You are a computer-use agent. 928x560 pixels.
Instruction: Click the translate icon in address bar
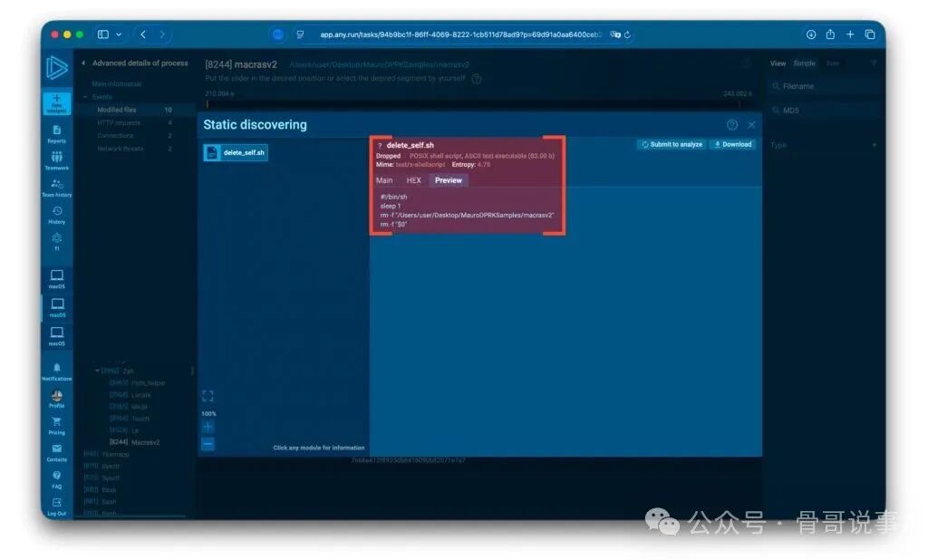615,35
